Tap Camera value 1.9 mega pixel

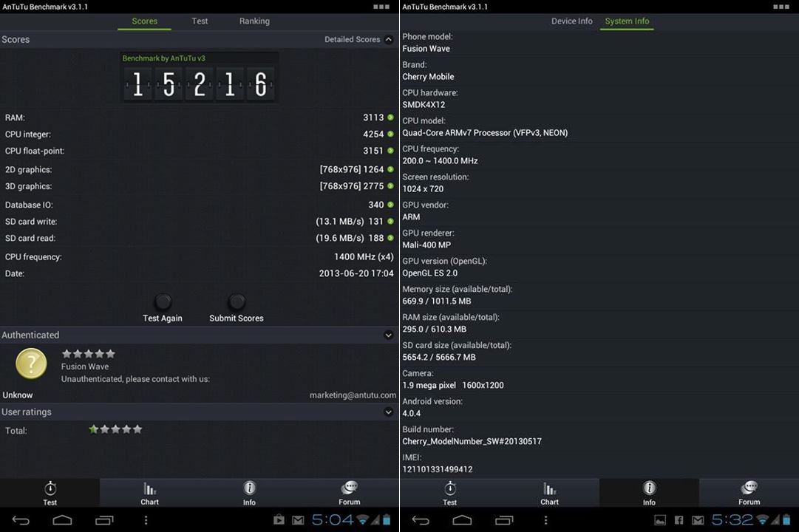coord(429,385)
